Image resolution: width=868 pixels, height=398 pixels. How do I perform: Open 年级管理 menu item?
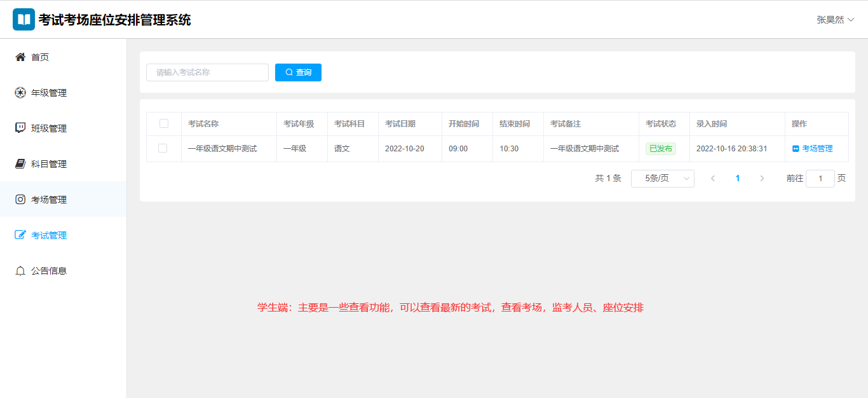[49, 93]
